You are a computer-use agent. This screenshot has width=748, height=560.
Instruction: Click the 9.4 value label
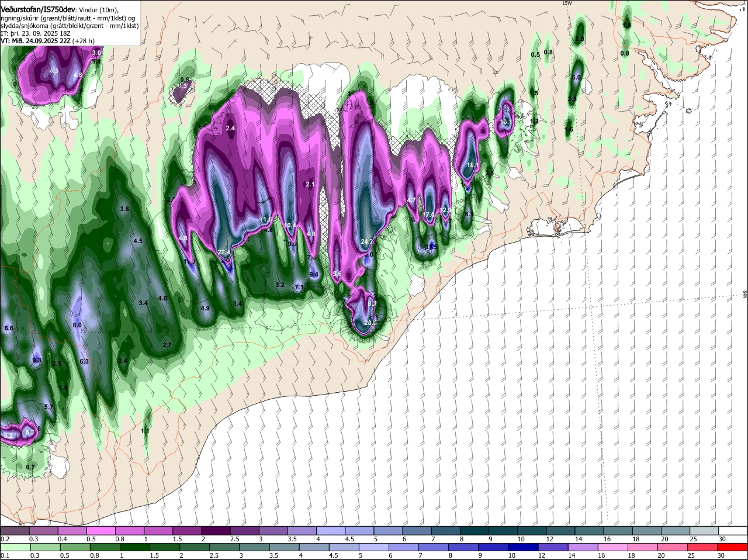314,274
